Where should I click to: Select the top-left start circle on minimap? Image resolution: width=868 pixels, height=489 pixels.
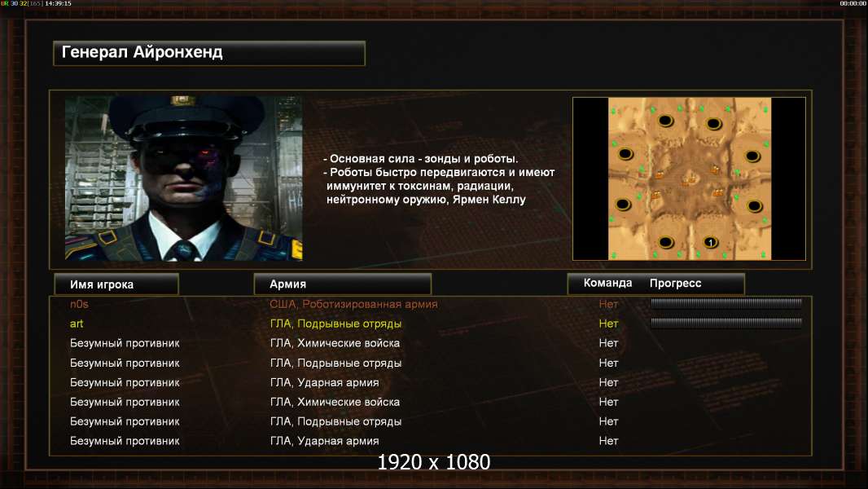(x=665, y=120)
